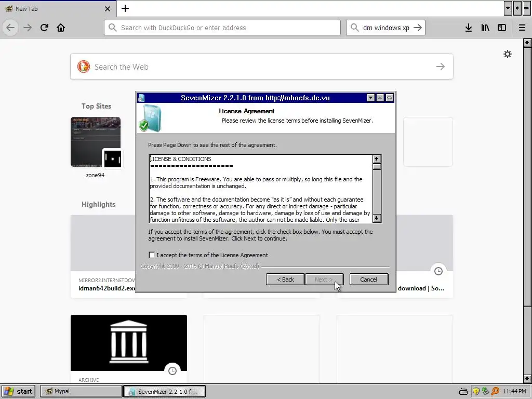Open the SevenMizer title bar dropdown arrow
532x399 pixels.
point(370,98)
